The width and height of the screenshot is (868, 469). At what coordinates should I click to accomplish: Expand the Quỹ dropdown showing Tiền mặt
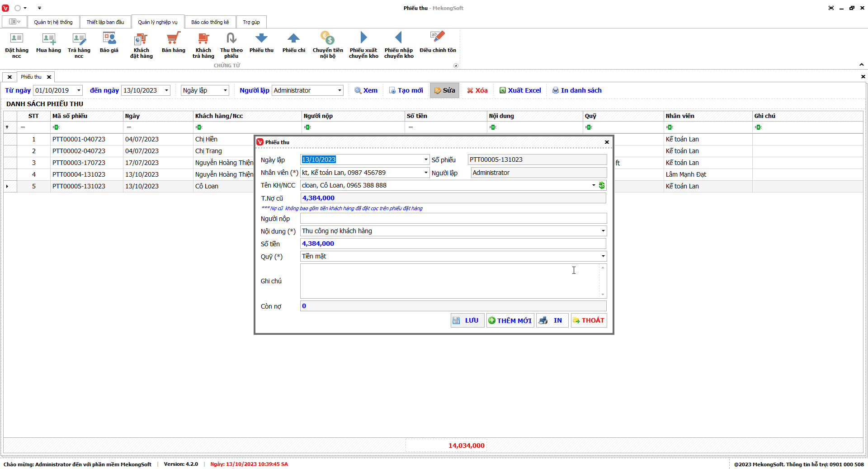(x=603, y=256)
